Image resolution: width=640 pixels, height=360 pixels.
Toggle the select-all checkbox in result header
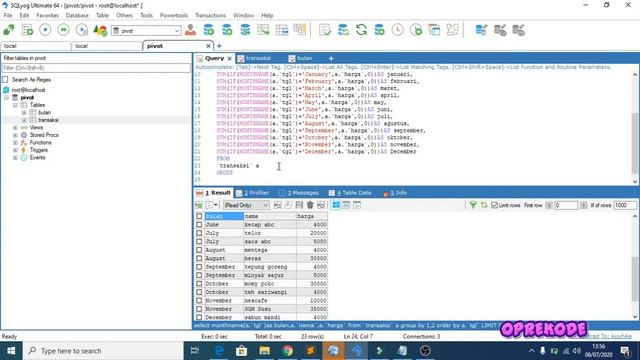[x=199, y=216]
